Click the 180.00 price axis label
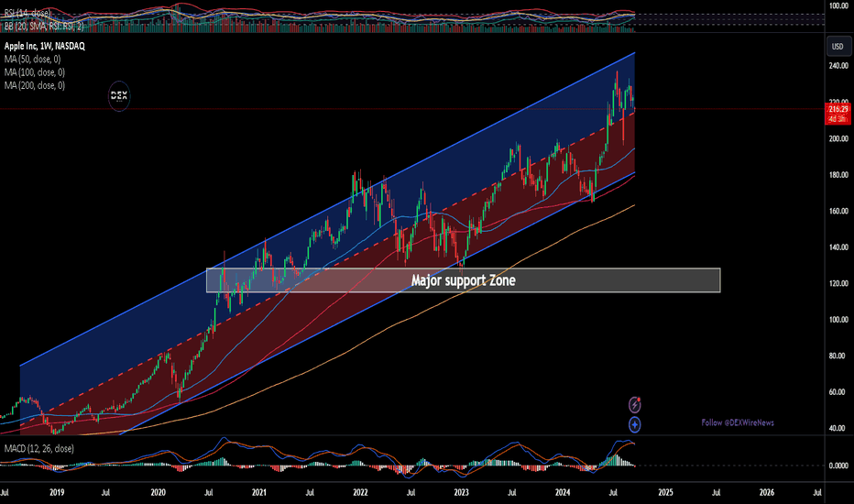854x504 pixels. pos(838,175)
